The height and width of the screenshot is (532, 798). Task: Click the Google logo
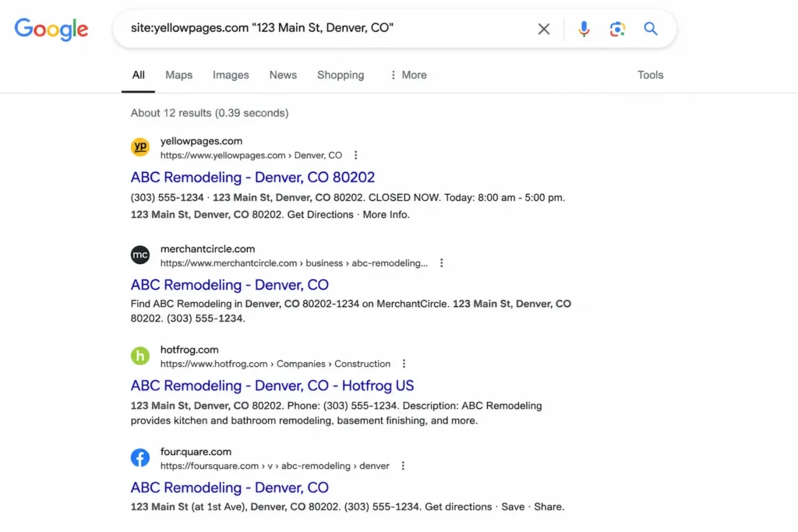pos(51,29)
